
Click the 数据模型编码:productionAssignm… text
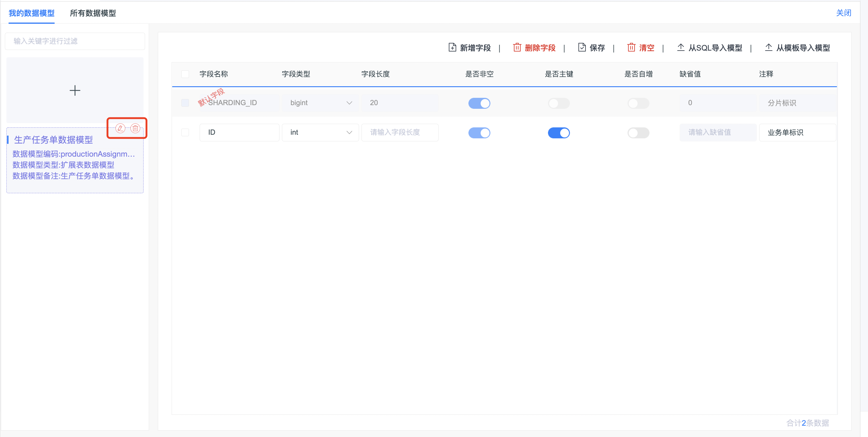(73, 154)
